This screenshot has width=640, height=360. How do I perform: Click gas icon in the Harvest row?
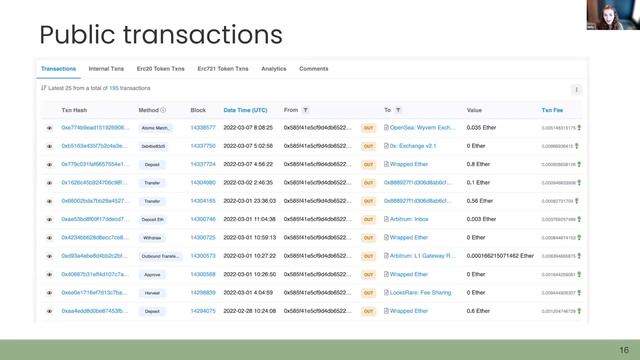click(579, 293)
